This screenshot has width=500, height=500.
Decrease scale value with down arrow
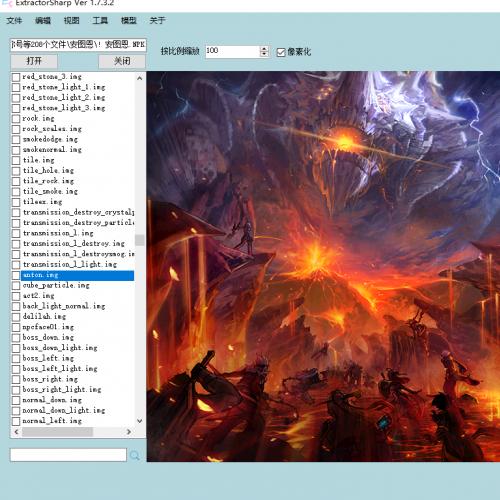264,54
